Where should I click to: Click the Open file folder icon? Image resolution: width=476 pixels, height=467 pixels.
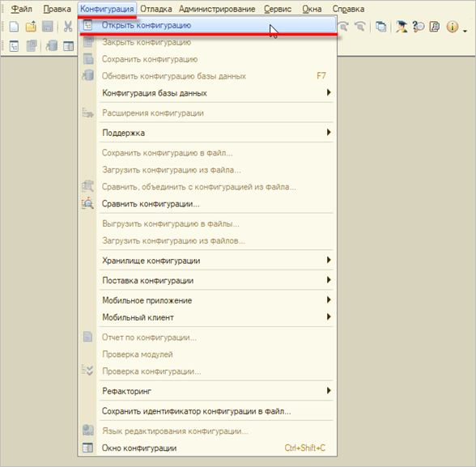31,27
